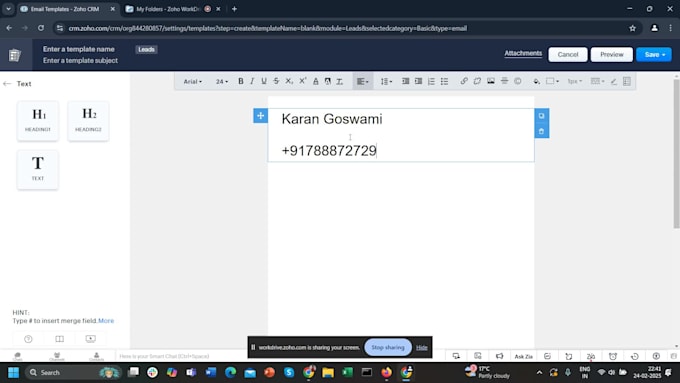The image size is (680, 383).
Task: Open the video tutorial icon
Action: [x=90, y=339]
